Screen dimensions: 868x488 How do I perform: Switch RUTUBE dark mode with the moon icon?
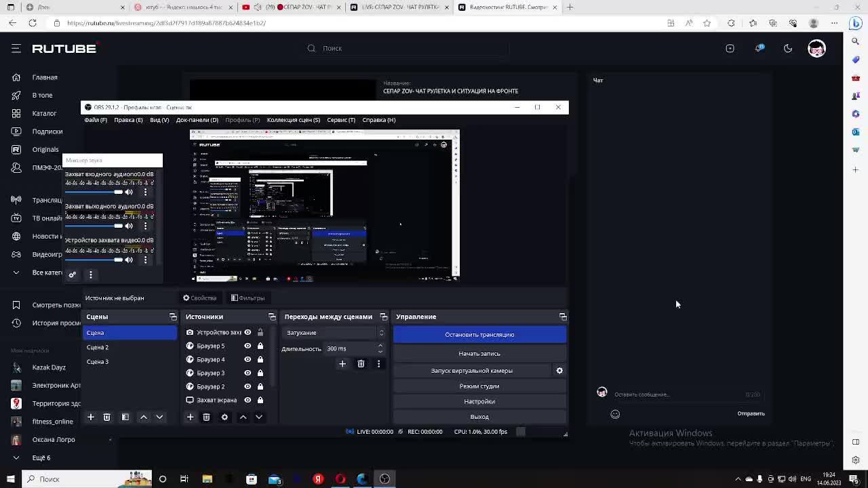tap(788, 48)
